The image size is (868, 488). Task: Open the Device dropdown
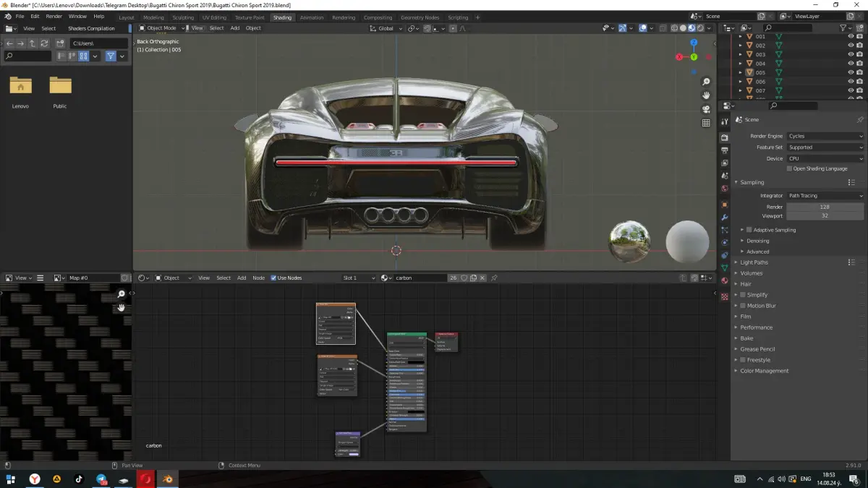(x=825, y=158)
